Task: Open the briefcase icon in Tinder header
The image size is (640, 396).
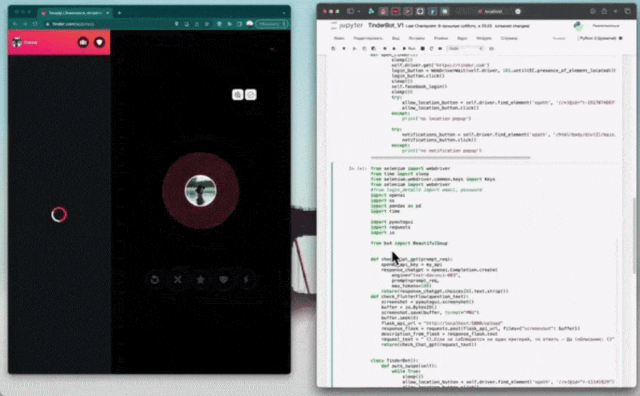Action: [x=83, y=42]
